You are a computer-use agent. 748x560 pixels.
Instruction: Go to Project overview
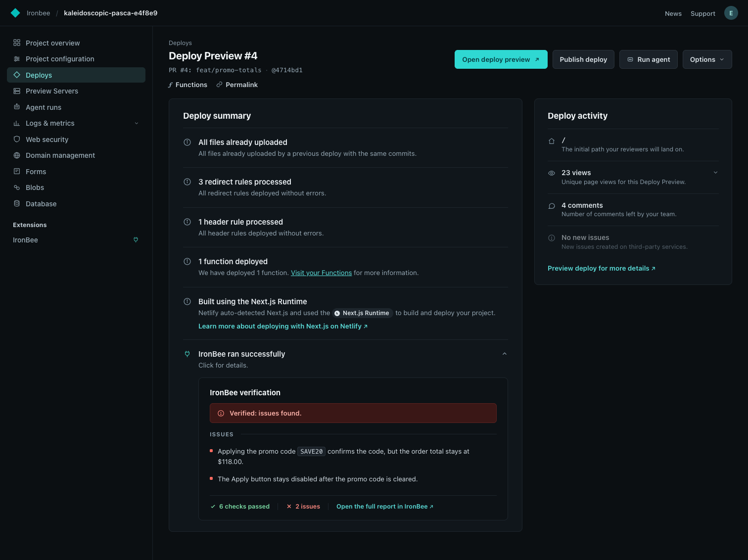(76, 43)
